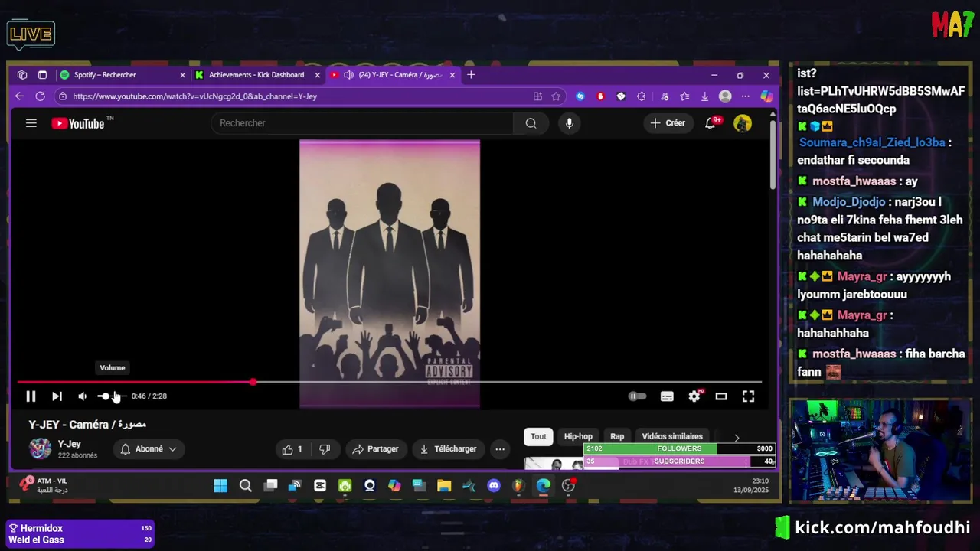
Task: Focus the Rechercher search field
Action: [361, 123]
